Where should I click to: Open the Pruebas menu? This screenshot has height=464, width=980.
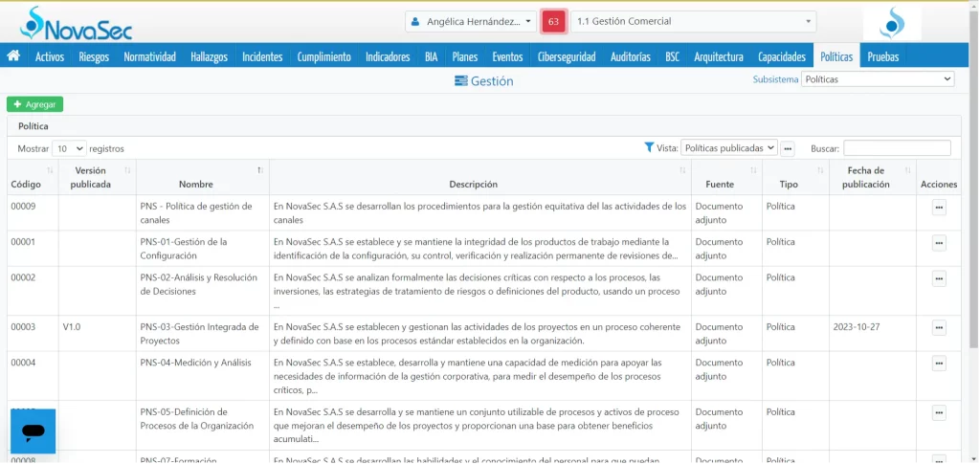coord(883,56)
